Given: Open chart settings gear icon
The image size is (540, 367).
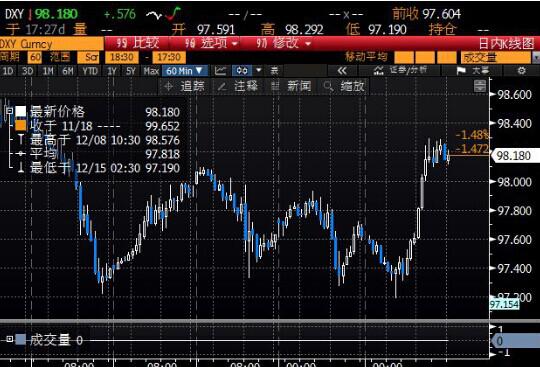Looking at the screenshot, I should (x=522, y=71).
